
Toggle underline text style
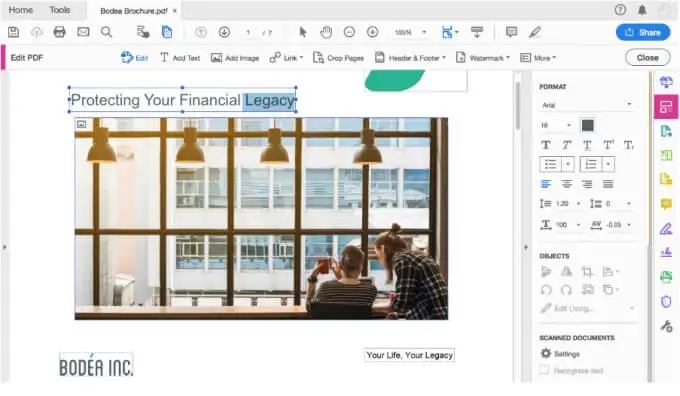(x=587, y=145)
